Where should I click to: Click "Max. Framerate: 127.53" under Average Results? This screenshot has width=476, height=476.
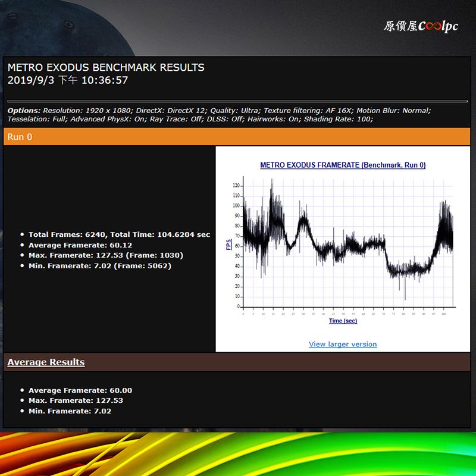[x=76, y=400]
